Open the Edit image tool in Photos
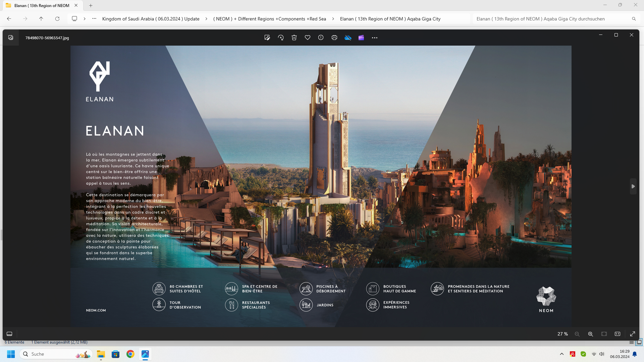644x362 pixels. [267, 38]
